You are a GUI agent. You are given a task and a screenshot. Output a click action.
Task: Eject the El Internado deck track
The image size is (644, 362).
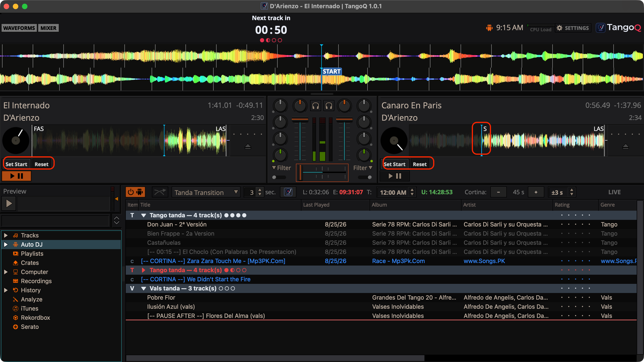point(248,147)
